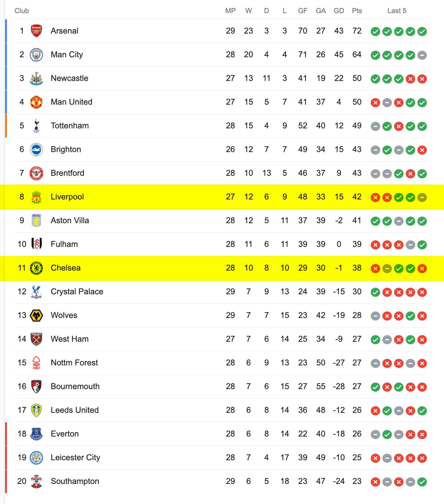Click the Last 5 column header
Screen dimensions: 444x504
(397, 11)
